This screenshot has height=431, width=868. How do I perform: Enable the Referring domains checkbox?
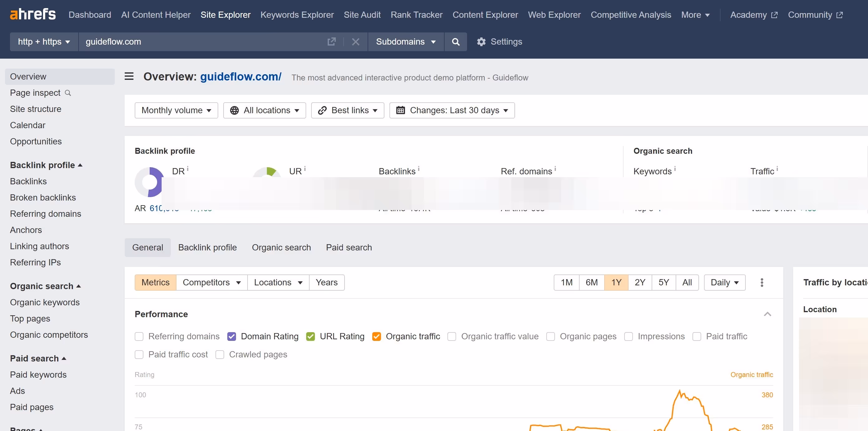pyautogui.click(x=139, y=336)
